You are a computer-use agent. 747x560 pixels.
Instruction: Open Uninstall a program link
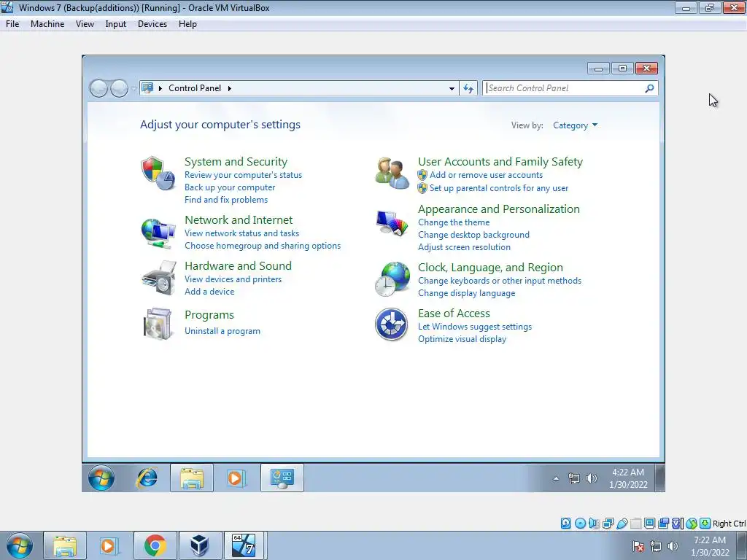[x=222, y=331]
